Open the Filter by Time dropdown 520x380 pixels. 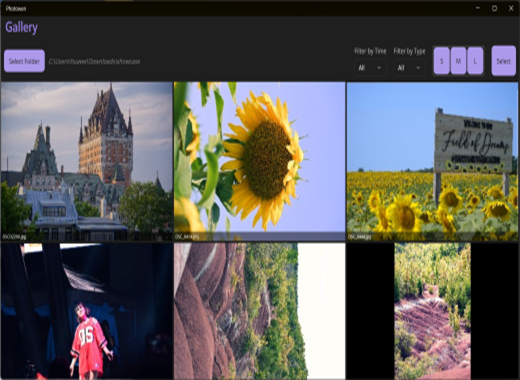tap(370, 68)
